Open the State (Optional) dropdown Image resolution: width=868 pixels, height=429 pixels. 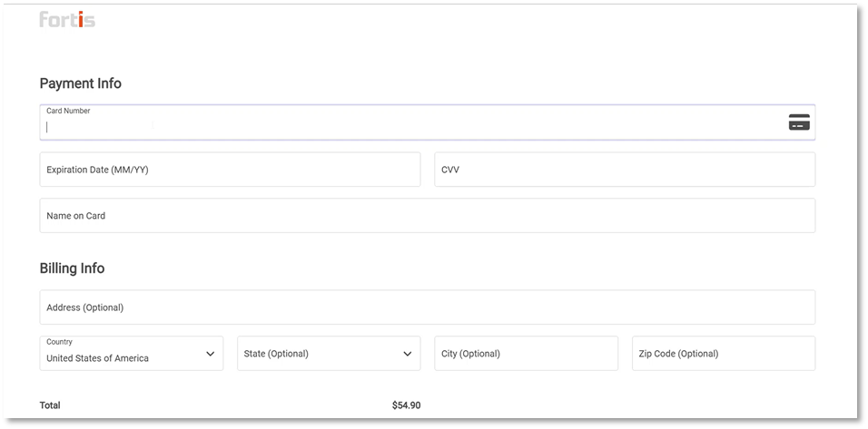329,353
